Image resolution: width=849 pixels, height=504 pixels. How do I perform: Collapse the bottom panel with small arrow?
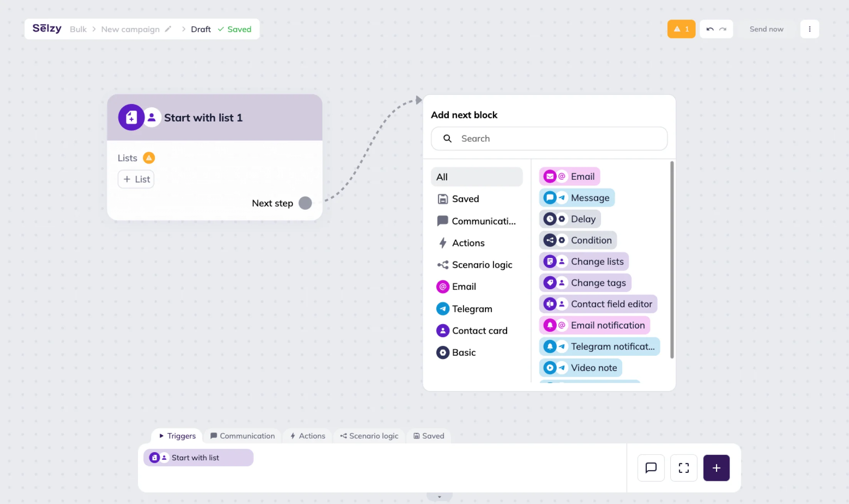[x=439, y=497]
